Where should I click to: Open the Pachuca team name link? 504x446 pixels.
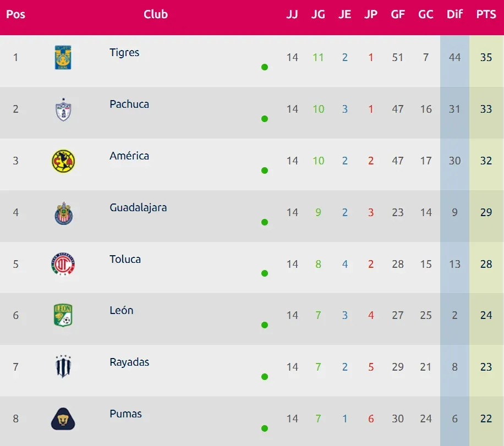[129, 104]
